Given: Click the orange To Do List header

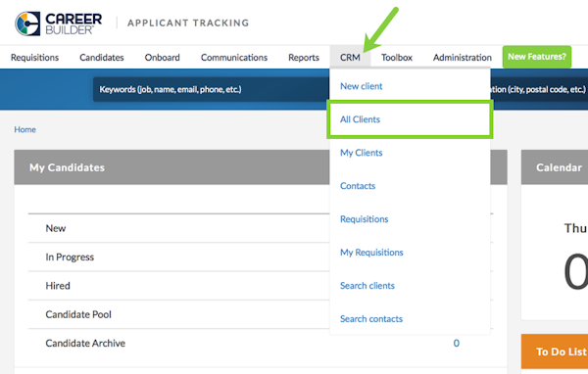Looking at the screenshot, I should pos(555,351).
